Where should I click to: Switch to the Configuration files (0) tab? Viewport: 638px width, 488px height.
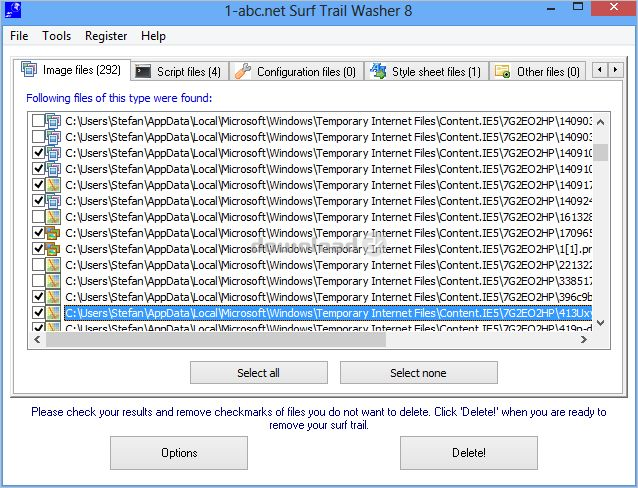(x=296, y=72)
